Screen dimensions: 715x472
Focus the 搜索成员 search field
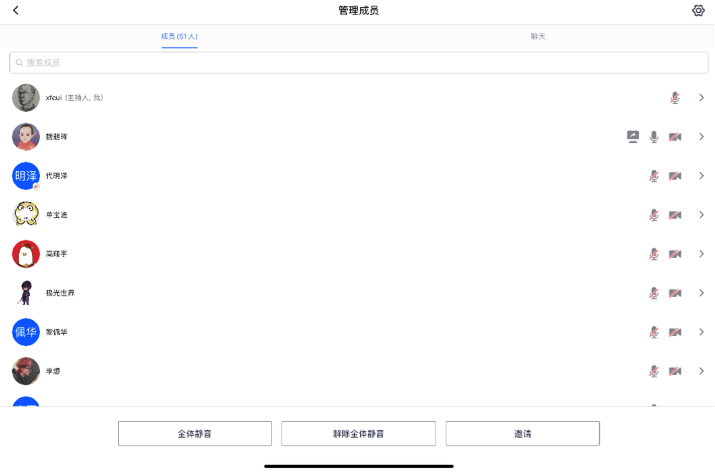pos(358,62)
